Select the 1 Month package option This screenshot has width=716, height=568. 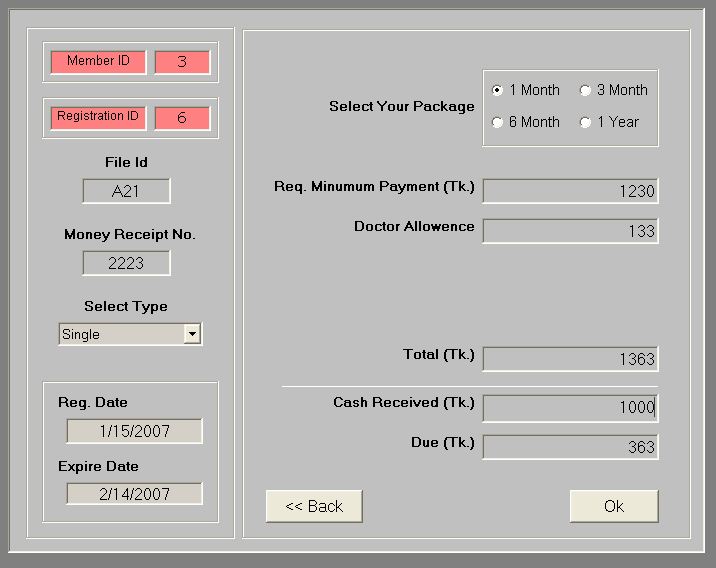pyautogui.click(x=498, y=90)
